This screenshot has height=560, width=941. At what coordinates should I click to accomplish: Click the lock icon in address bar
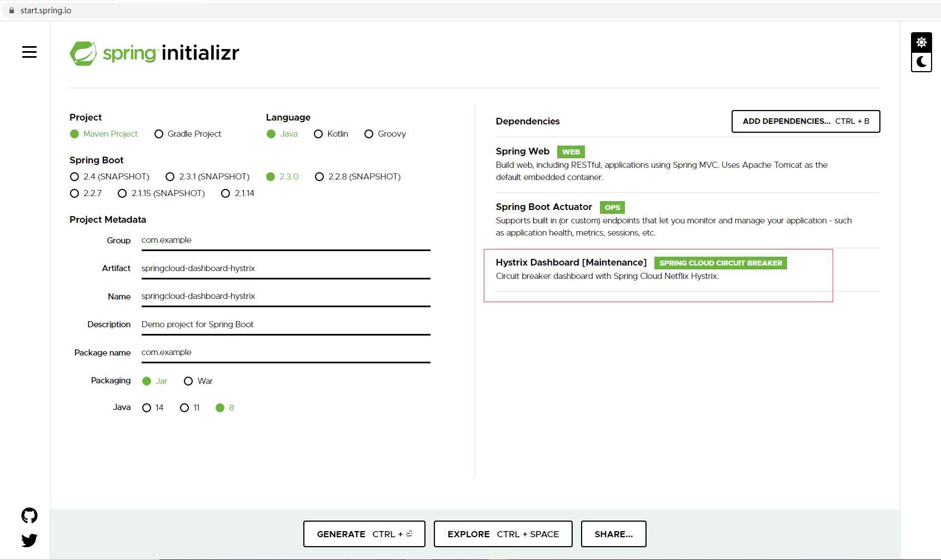tap(12, 11)
